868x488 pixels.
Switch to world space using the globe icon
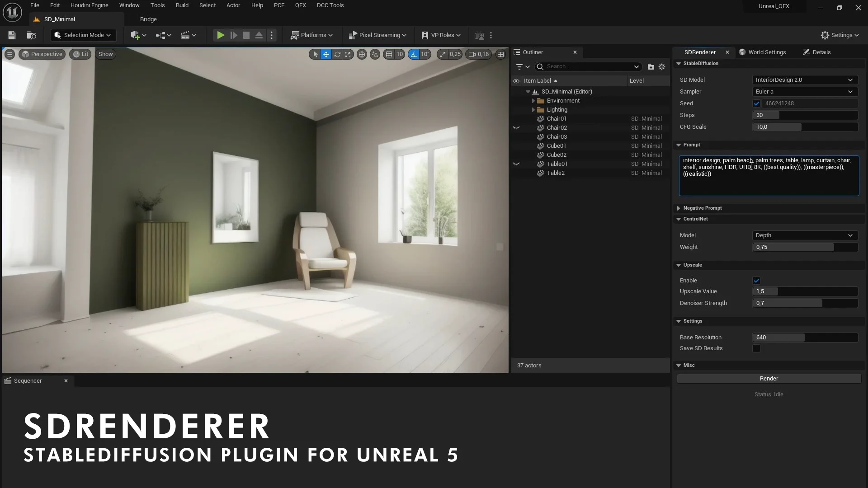point(362,54)
